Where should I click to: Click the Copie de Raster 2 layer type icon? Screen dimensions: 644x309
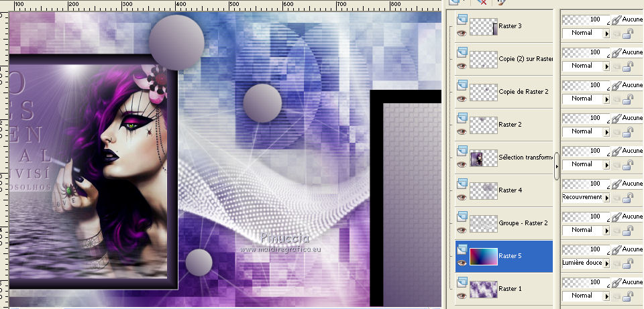(x=462, y=84)
